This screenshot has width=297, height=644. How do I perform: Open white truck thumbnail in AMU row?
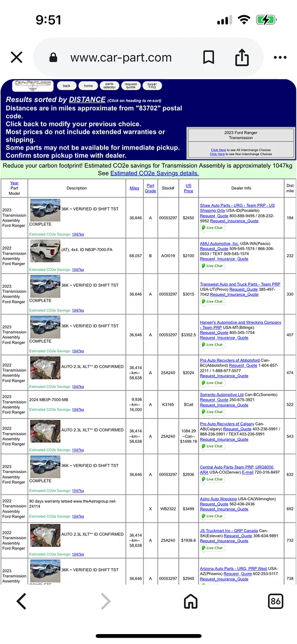[x=45, y=251]
